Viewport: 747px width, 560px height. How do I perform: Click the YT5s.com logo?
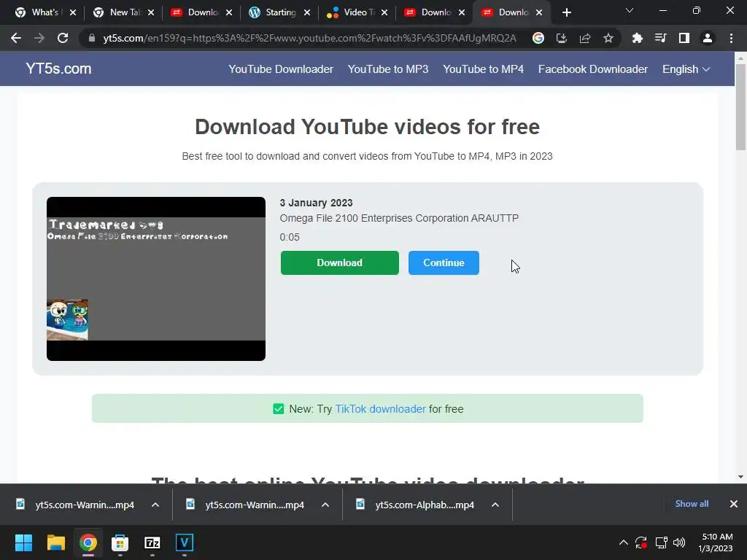tap(58, 69)
